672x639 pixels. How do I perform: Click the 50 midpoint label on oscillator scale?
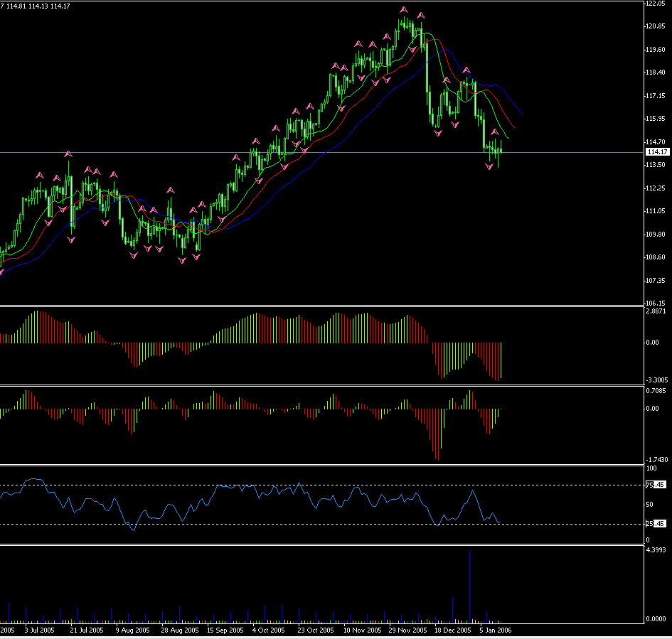(x=650, y=505)
